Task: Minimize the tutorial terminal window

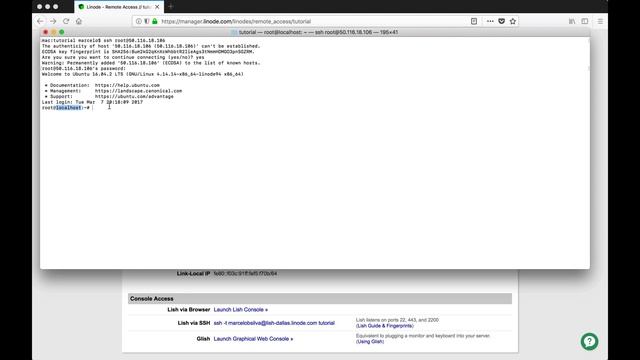Action: click(53, 32)
